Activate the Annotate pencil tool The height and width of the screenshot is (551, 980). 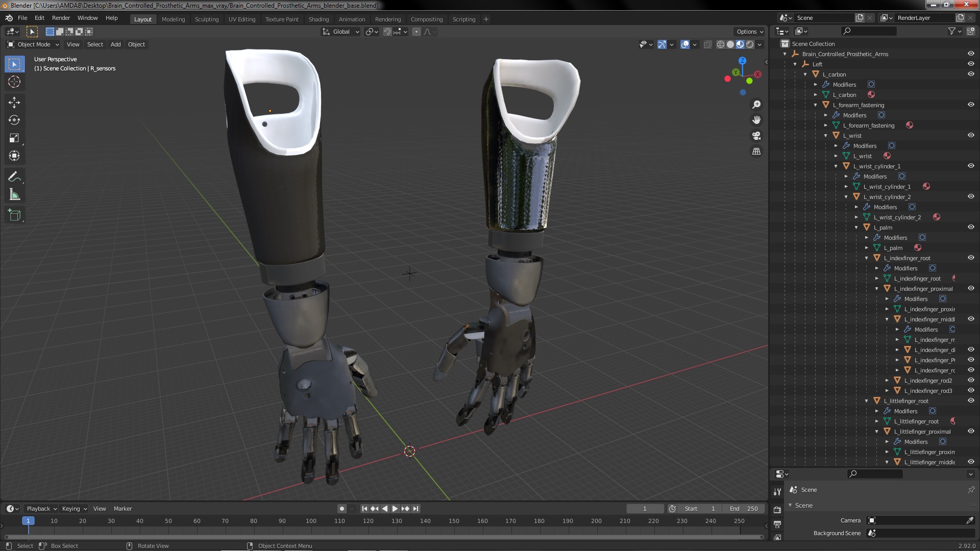click(14, 177)
